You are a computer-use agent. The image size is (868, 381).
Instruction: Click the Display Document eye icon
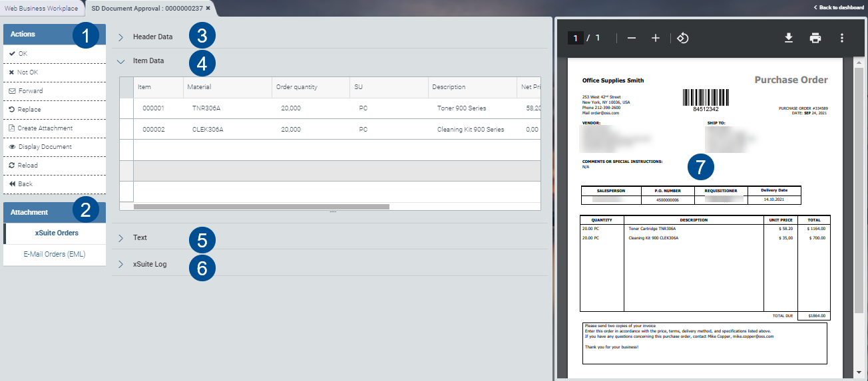pyautogui.click(x=12, y=146)
